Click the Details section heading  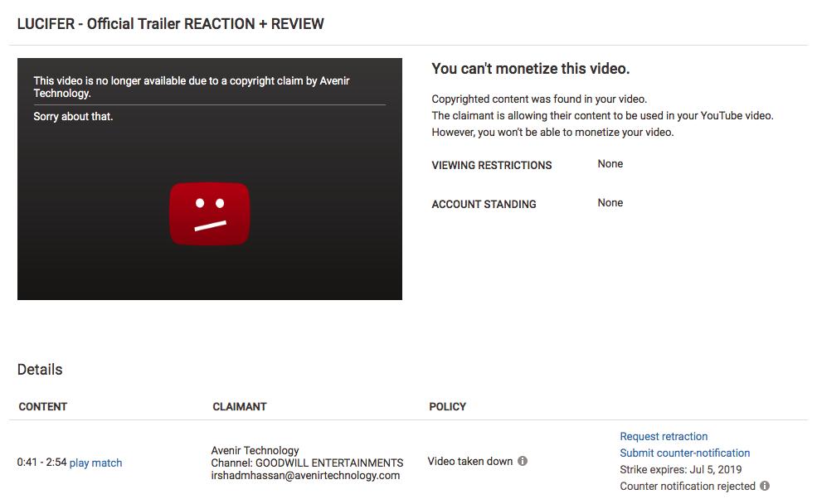tap(40, 370)
